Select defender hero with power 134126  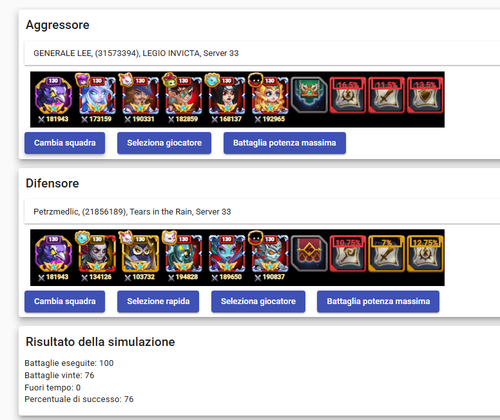[96, 257]
